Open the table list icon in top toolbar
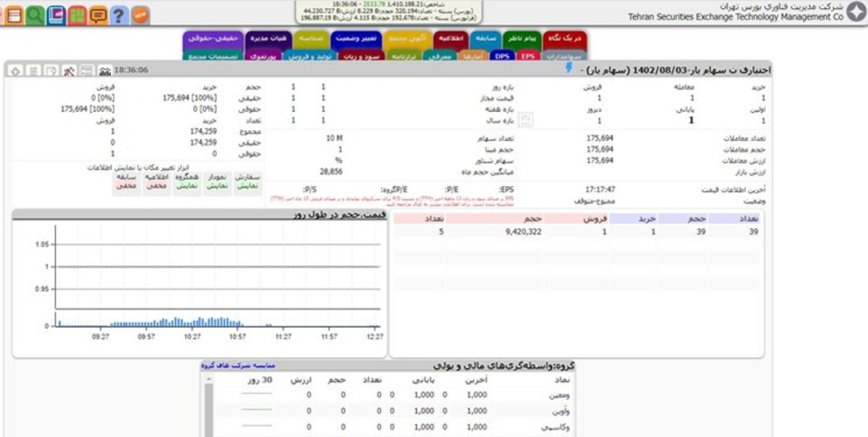Image resolution: width=868 pixels, height=437 pixels. [x=14, y=14]
